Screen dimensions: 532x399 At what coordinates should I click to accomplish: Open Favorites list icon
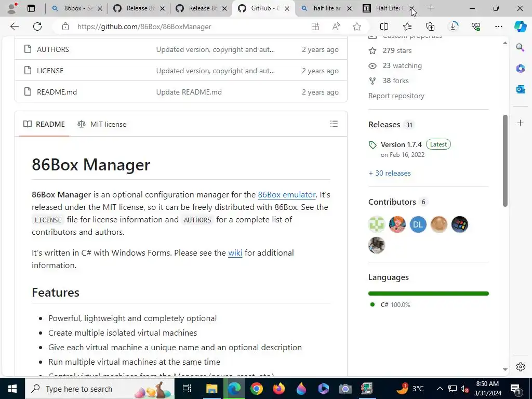407,26
